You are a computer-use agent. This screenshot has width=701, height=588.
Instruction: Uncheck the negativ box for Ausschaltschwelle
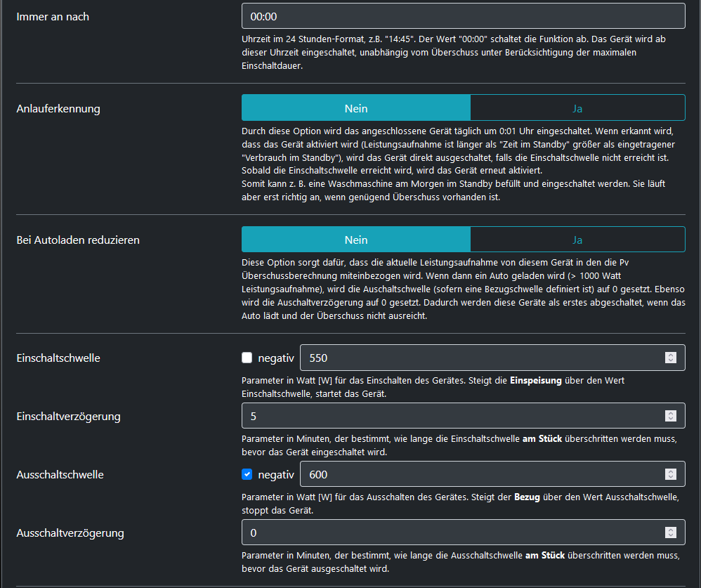click(x=247, y=474)
